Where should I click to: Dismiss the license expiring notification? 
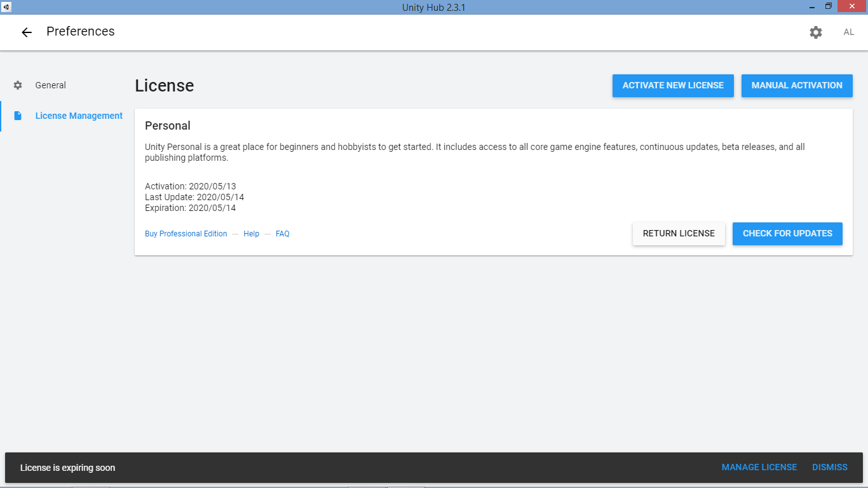[x=829, y=467]
